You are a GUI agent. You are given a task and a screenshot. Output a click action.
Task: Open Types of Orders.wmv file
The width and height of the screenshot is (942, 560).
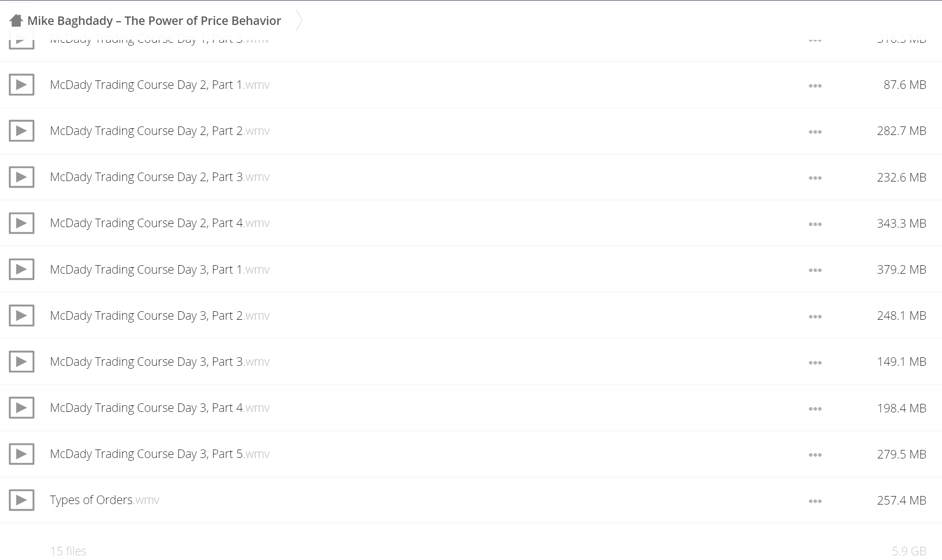tap(104, 500)
